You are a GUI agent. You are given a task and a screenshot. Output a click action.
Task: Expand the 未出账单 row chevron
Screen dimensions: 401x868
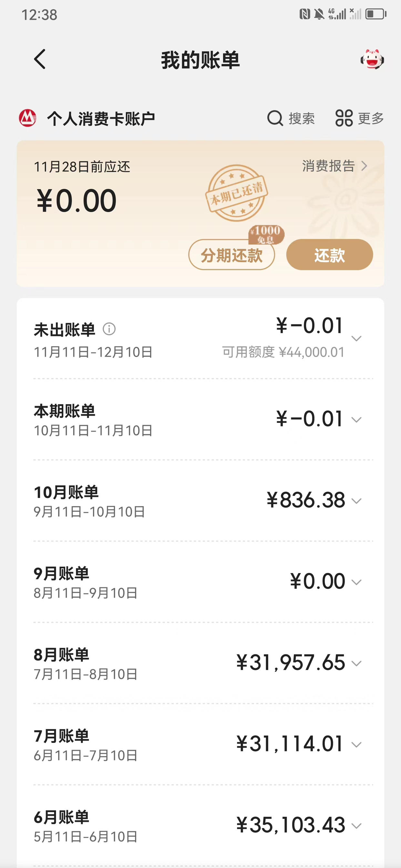tap(356, 338)
